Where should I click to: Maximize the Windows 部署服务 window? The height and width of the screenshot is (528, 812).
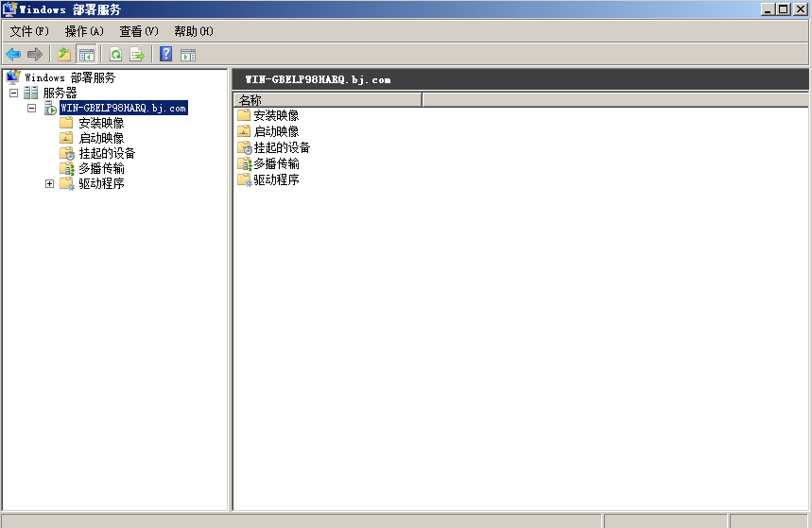coord(784,9)
